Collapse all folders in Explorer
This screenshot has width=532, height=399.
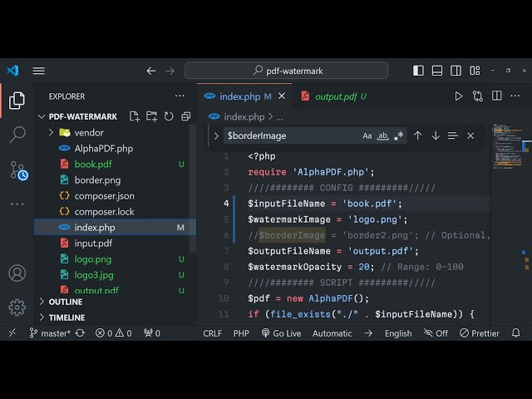point(185,116)
